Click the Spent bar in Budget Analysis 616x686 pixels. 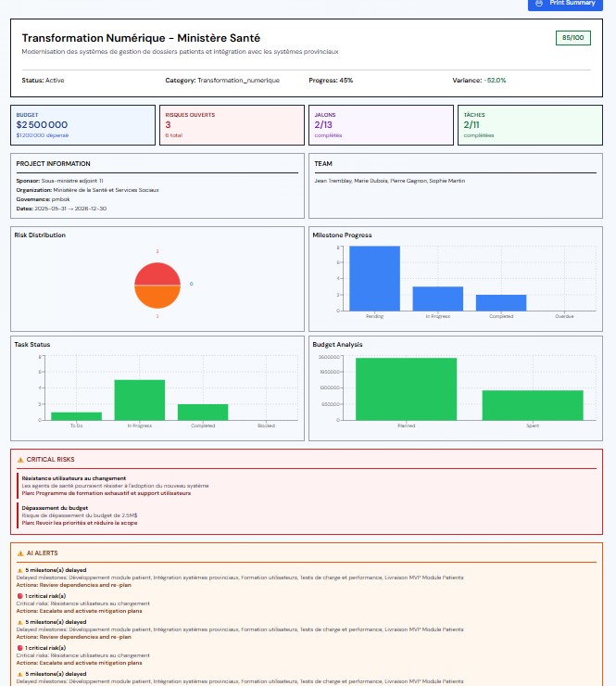(533, 405)
